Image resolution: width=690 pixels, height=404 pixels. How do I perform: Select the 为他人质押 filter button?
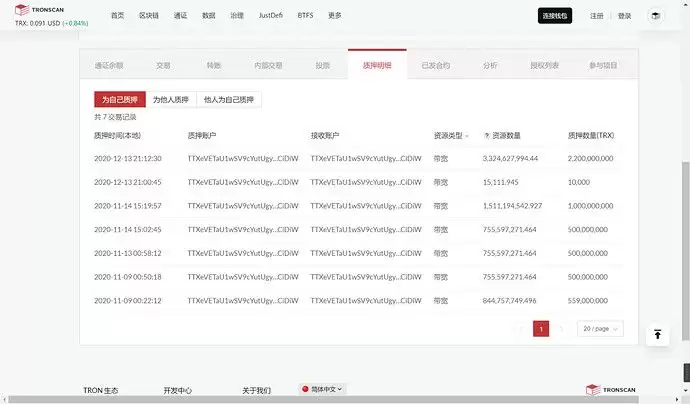coord(171,99)
